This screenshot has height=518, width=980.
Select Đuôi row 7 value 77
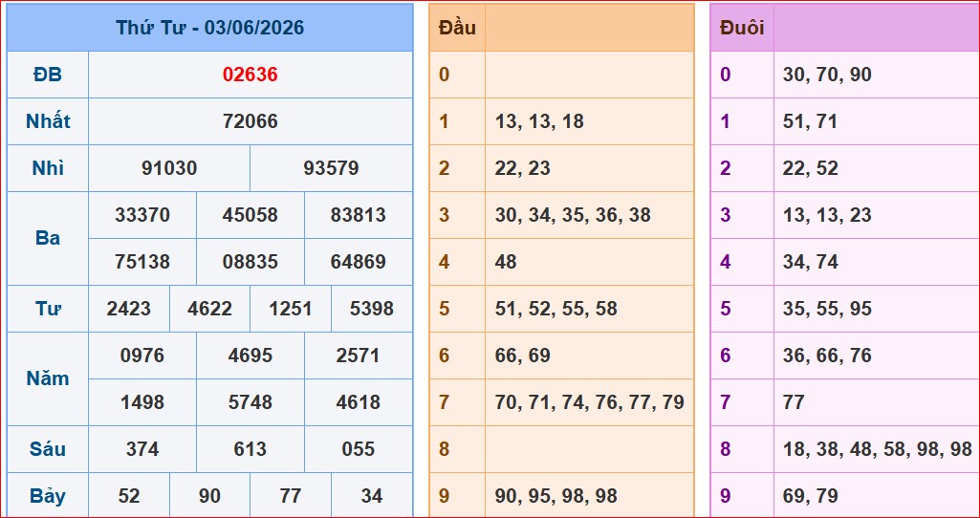[794, 402]
